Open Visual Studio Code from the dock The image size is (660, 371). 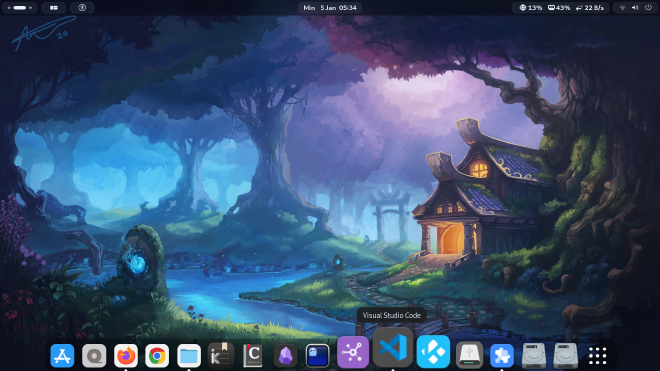click(393, 348)
